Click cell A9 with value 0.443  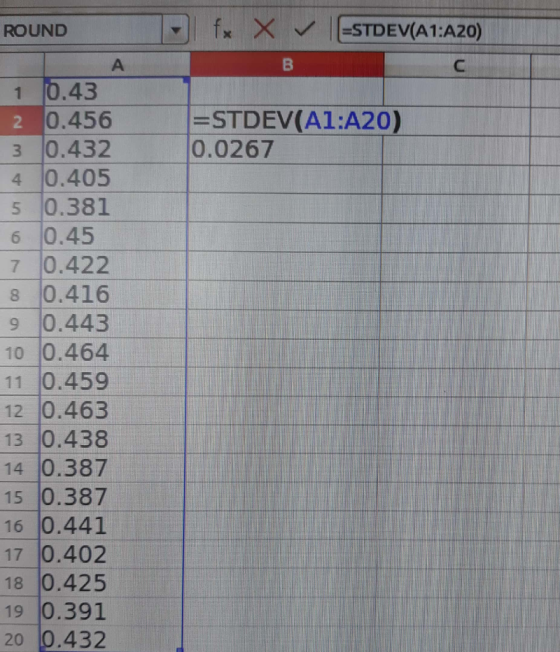113,324
